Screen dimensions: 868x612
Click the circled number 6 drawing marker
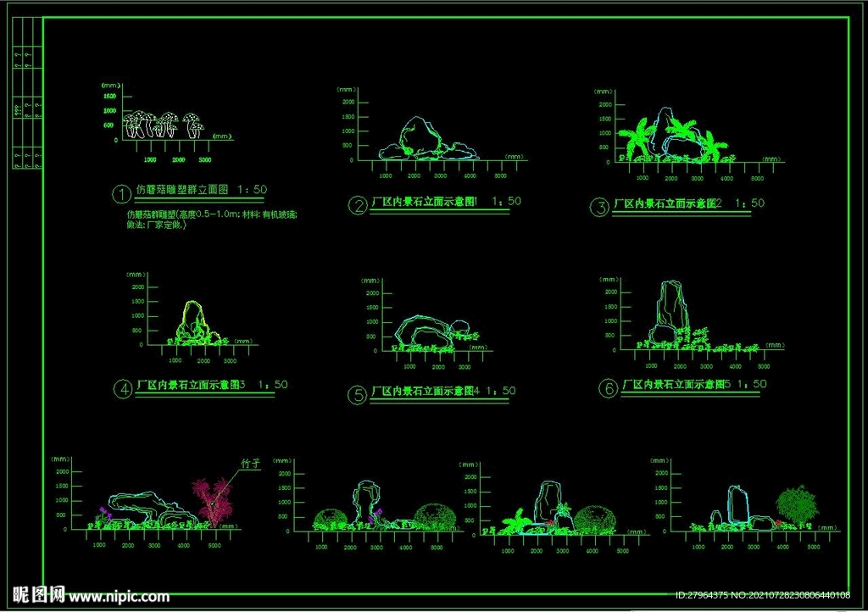point(609,388)
